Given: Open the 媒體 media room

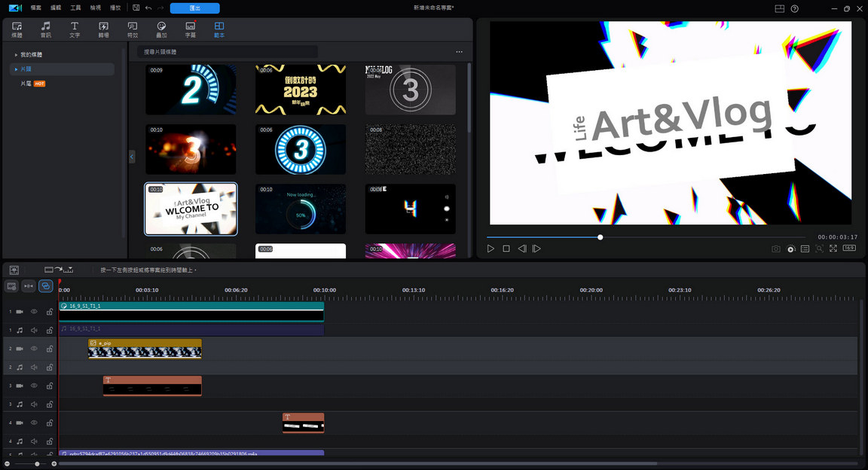Looking at the screenshot, I should click(17, 29).
